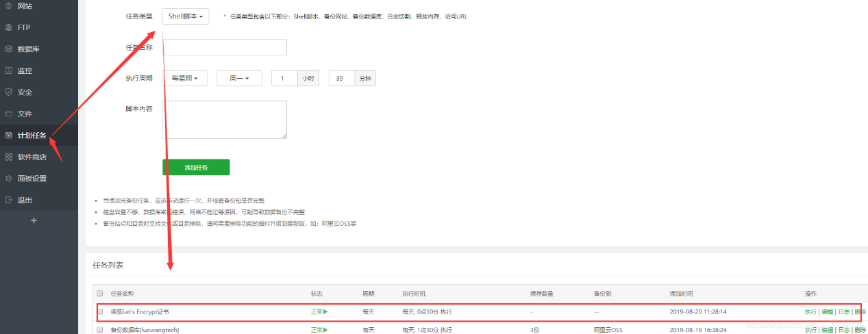Click inside the 脚本内容 textarea
The image size is (868, 334).
tap(224, 120)
